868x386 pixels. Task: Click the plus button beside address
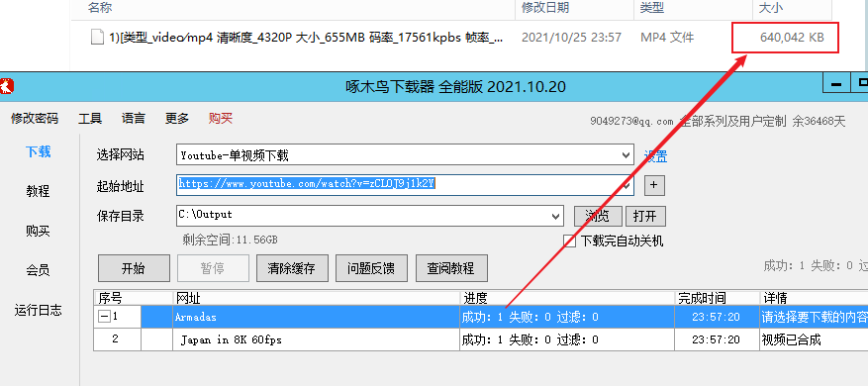click(x=654, y=185)
